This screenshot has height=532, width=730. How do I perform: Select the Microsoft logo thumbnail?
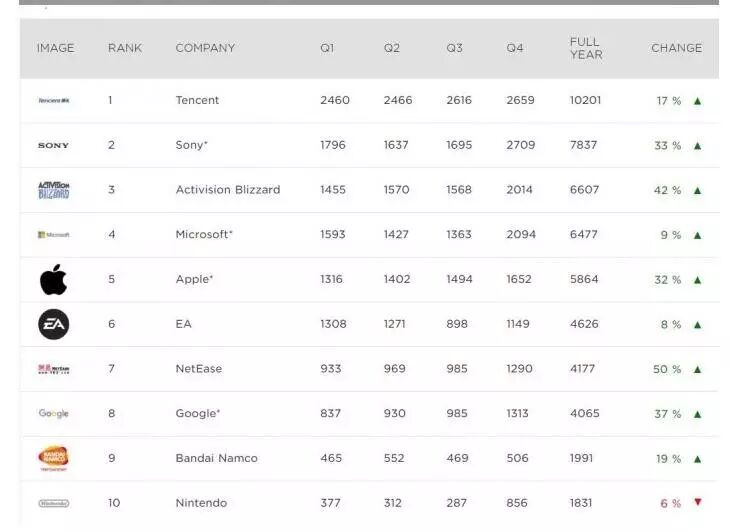tap(54, 235)
